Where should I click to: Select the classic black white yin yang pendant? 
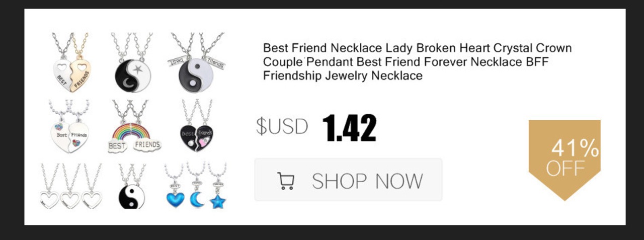132,186
